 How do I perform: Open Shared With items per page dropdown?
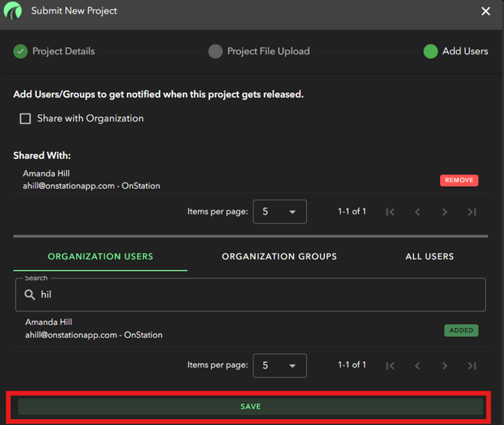(279, 212)
